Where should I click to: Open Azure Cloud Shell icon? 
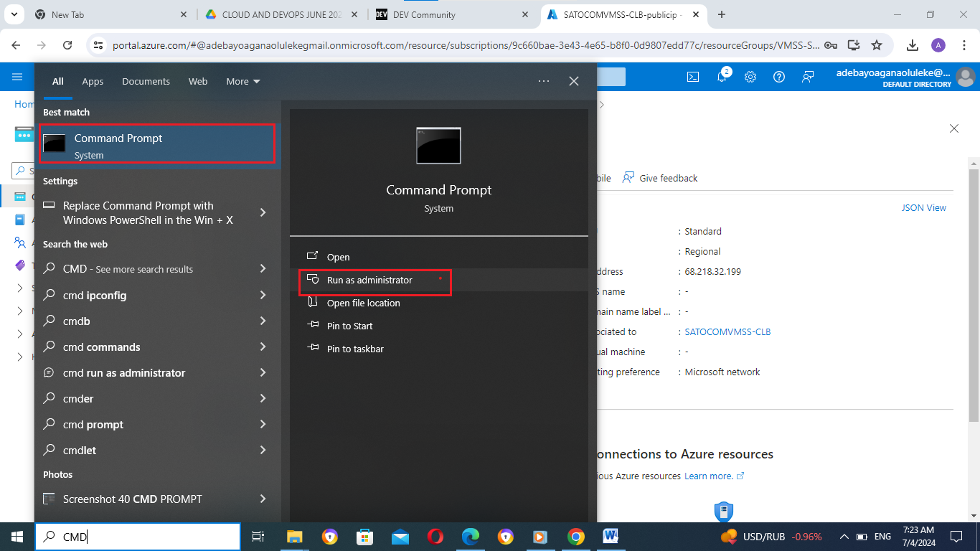point(693,77)
